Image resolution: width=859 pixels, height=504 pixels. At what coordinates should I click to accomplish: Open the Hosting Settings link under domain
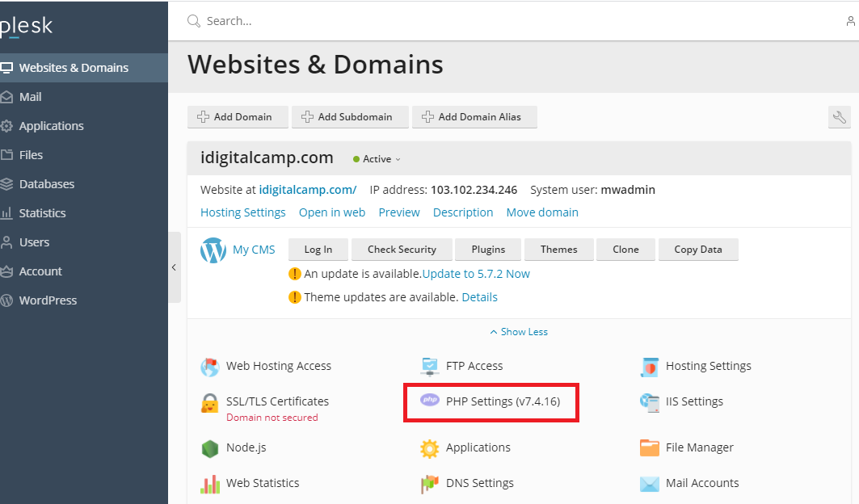point(242,212)
